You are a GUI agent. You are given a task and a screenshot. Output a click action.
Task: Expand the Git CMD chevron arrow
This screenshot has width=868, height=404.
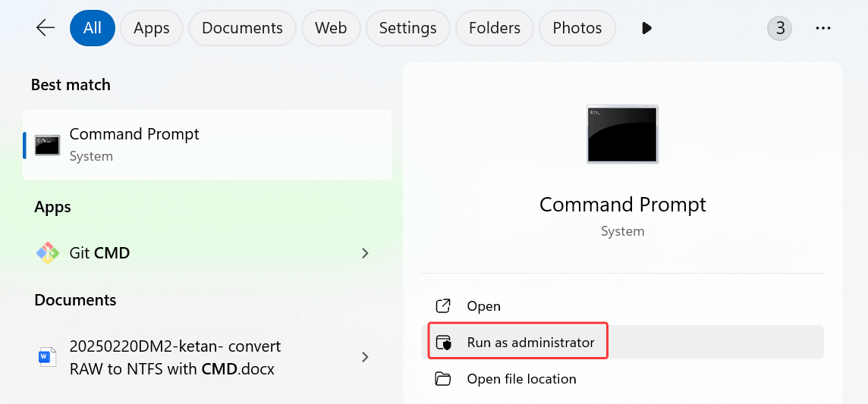click(x=365, y=253)
